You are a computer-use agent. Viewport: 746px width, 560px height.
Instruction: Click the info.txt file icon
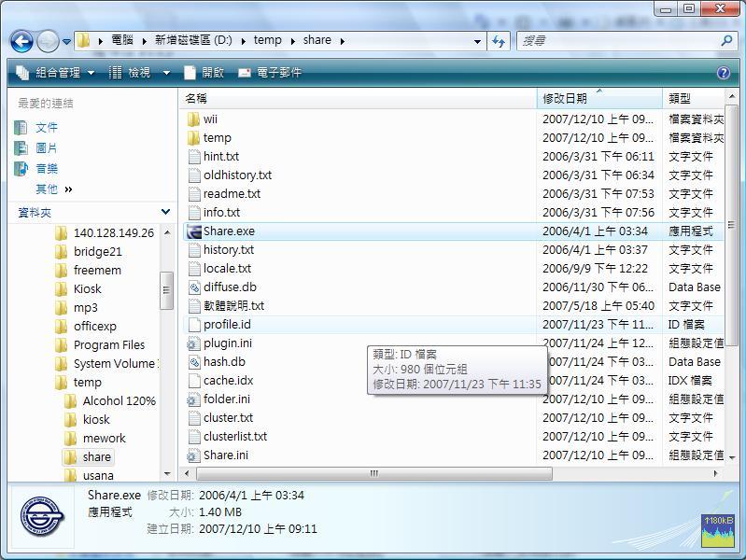click(194, 212)
